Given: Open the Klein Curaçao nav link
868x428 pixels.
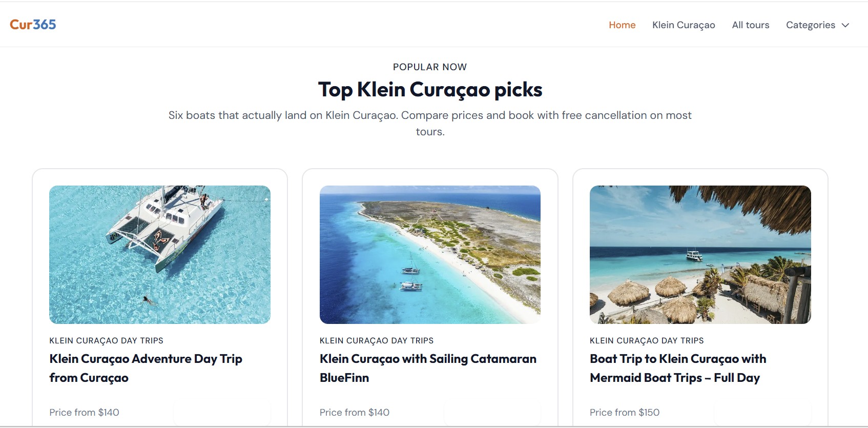Looking at the screenshot, I should (x=684, y=25).
